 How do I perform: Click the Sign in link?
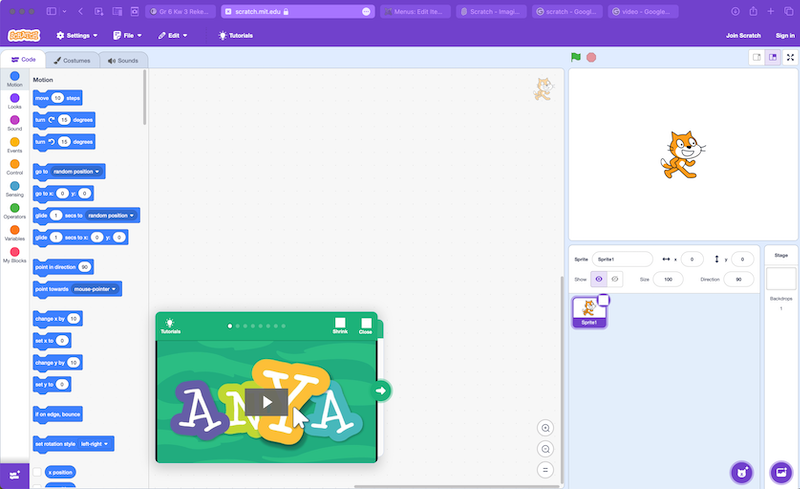coord(785,35)
